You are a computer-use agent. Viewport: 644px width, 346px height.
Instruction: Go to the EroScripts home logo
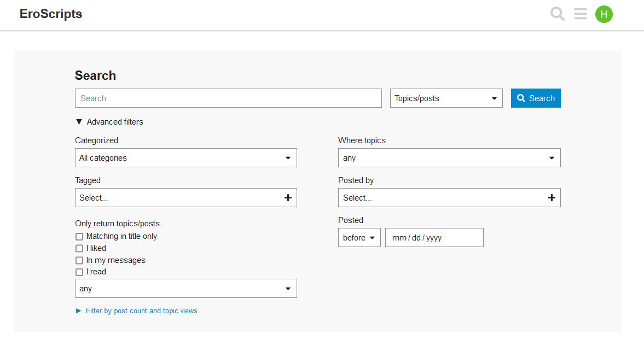(x=51, y=14)
